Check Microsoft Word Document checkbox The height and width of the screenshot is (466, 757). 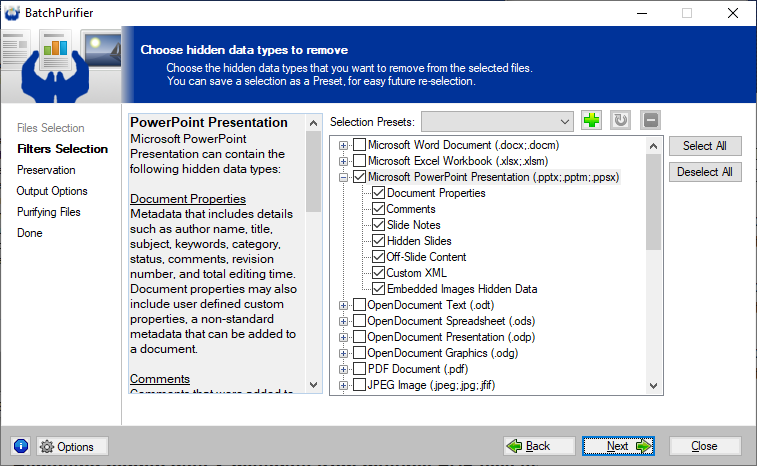point(359,145)
